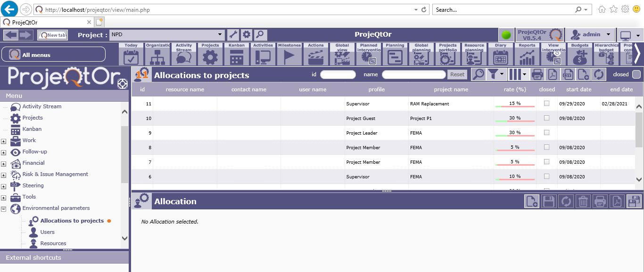Collapse the Environmental parameters node
Screen dimensions: 644x272
point(3,209)
